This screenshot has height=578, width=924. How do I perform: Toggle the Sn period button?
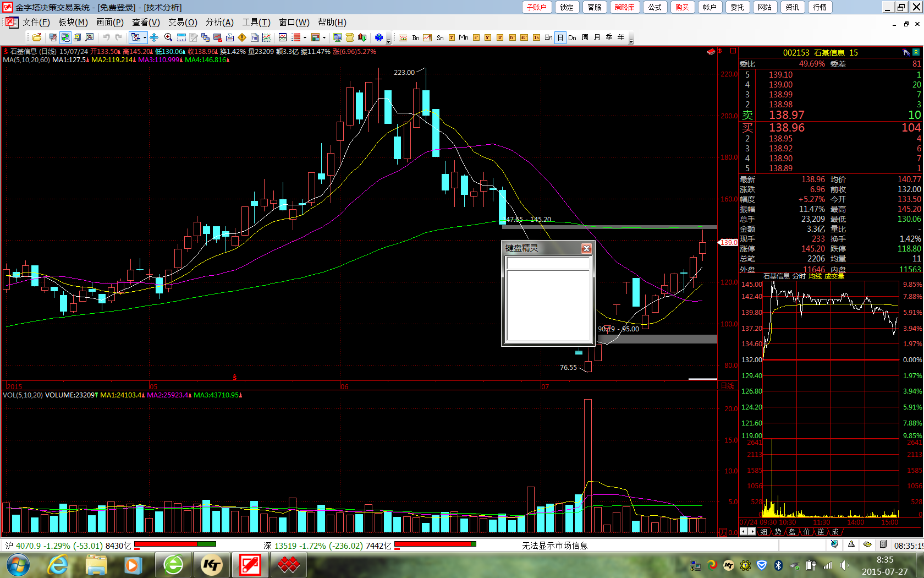pyautogui.click(x=440, y=37)
